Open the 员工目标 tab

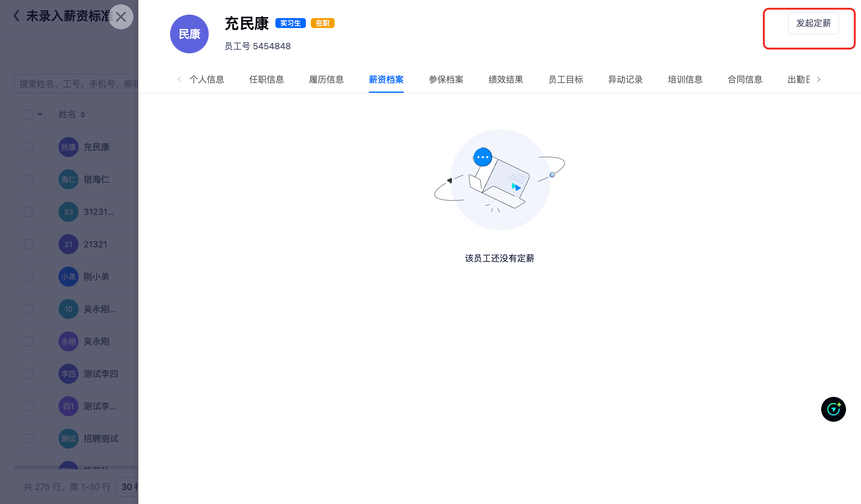565,80
